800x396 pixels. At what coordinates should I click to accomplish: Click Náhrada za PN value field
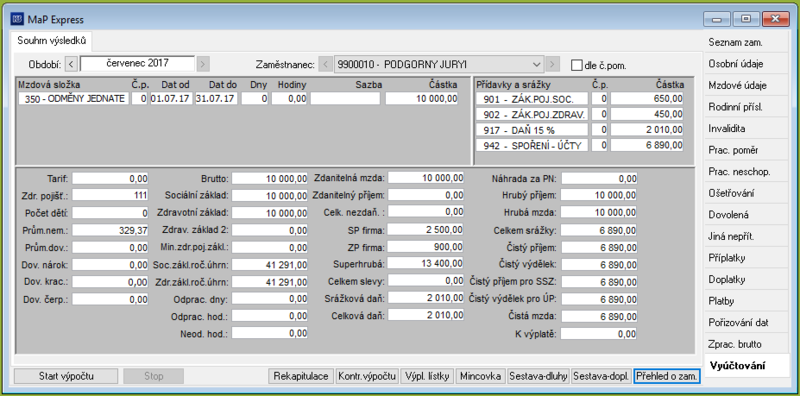click(x=599, y=179)
